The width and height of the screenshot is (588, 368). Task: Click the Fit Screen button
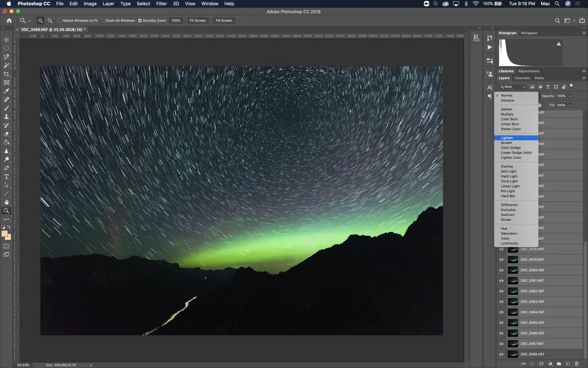point(198,21)
